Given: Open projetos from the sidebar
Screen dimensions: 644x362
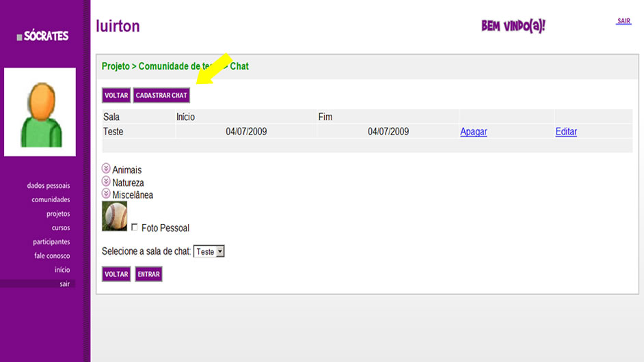Looking at the screenshot, I should [58, 214].
